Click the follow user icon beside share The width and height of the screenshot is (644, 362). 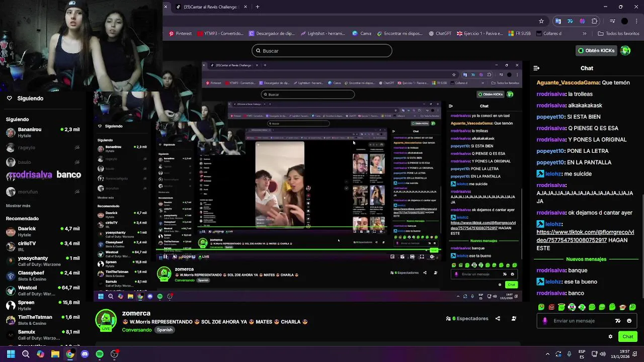(514, 318)
